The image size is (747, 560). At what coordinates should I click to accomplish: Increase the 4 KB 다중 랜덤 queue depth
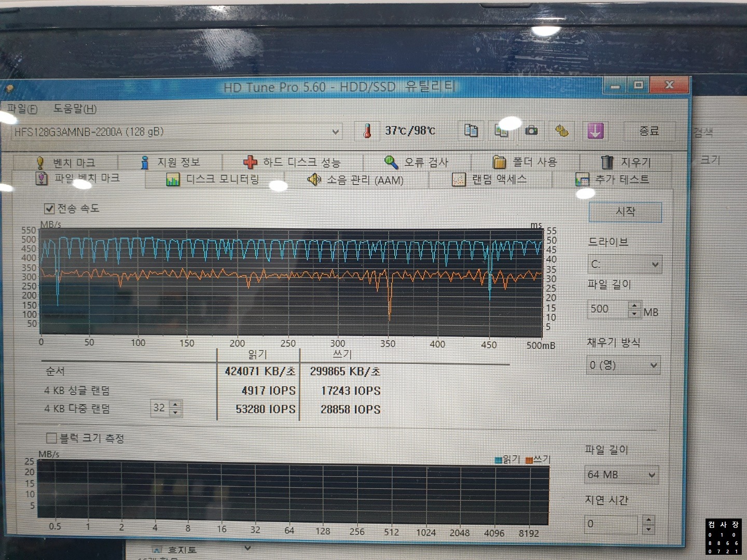coord(176,404)
